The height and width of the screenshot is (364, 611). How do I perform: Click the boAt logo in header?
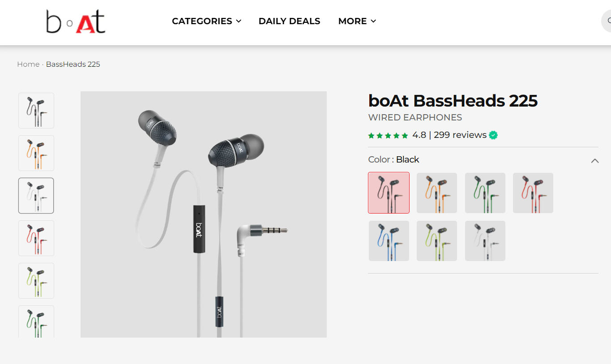click(76, 22)
